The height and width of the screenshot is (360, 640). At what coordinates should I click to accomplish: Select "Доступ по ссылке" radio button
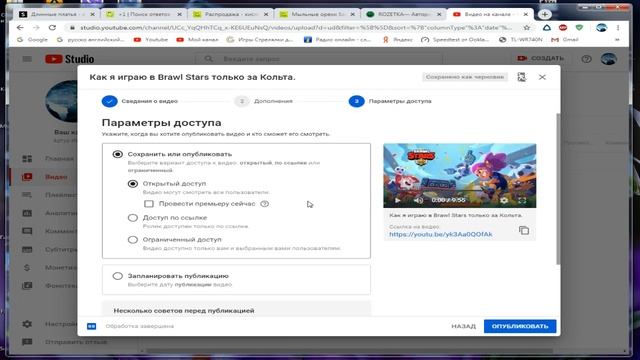[x=133, y=218]
